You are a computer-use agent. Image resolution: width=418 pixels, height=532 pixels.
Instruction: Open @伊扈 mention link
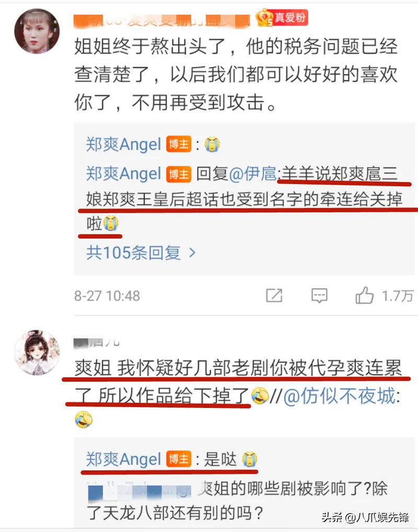(x=253, y=174)
